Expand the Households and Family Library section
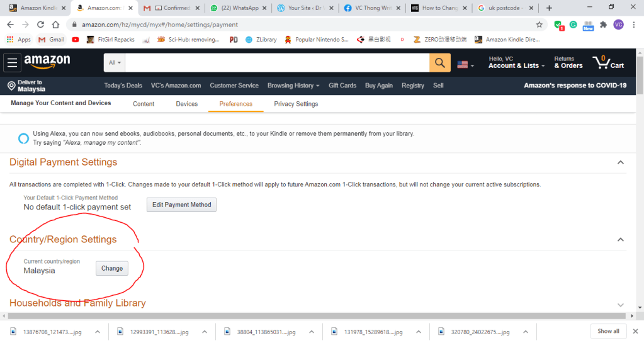The image size is (644, 343). click(x=621, y=305)
